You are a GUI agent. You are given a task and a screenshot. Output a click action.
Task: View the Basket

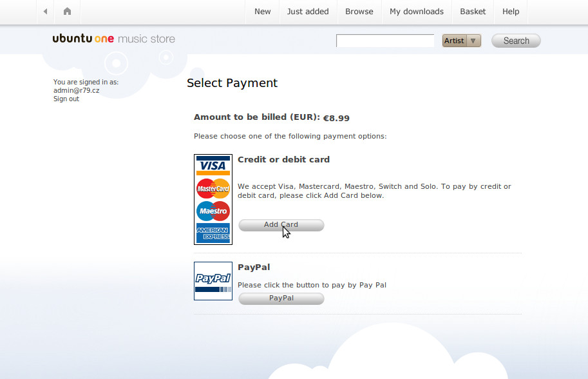tap(473, 12)
